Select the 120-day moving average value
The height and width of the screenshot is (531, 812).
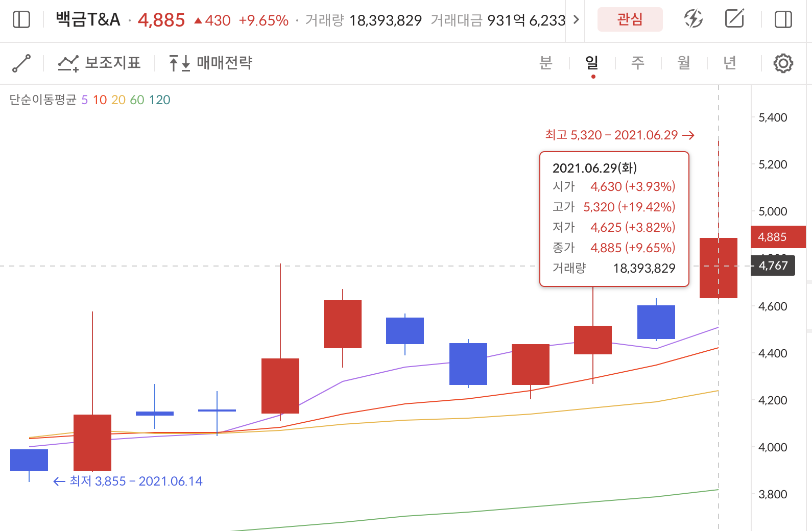click(160, 100)
